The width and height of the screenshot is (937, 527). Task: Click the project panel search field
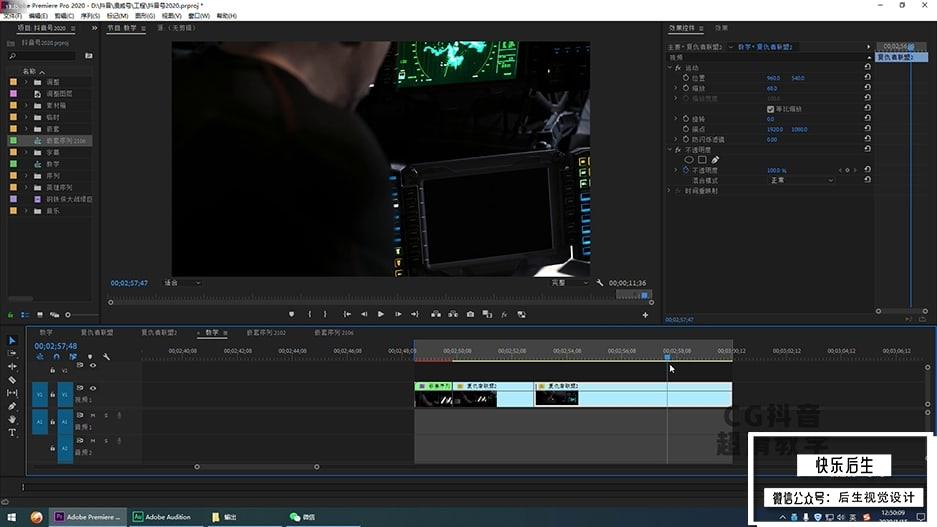pyautogui.click(x=42, y=56)
